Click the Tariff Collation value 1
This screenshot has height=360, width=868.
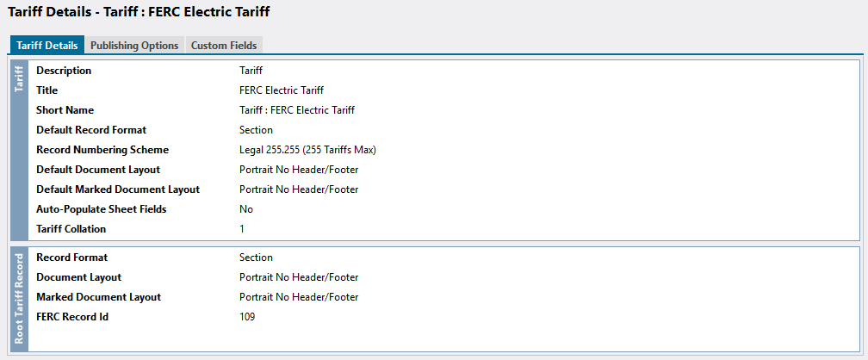243,229
